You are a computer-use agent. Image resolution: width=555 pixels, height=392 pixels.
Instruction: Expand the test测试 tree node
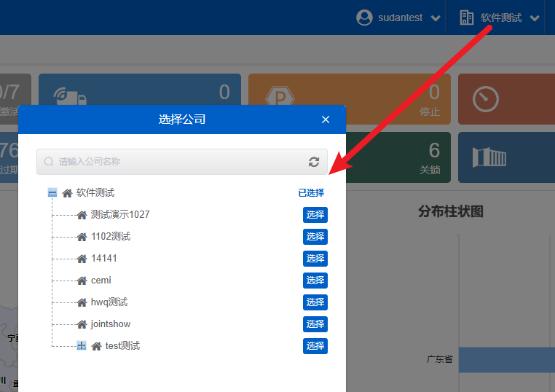click(x=82, y=346)
